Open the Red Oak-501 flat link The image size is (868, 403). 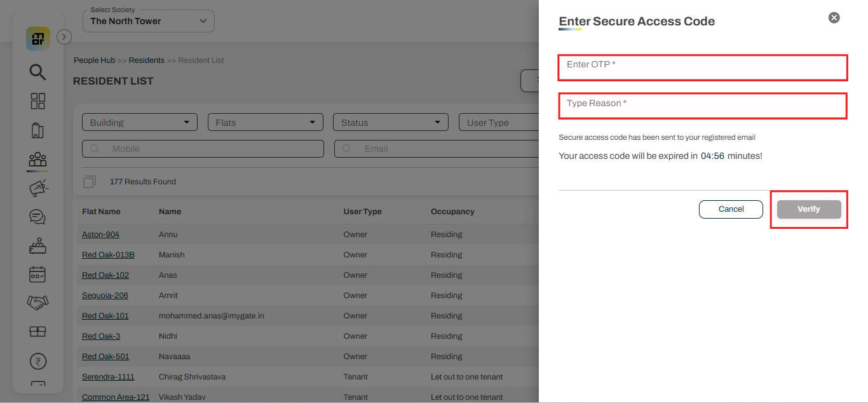(x=105, y=357)
